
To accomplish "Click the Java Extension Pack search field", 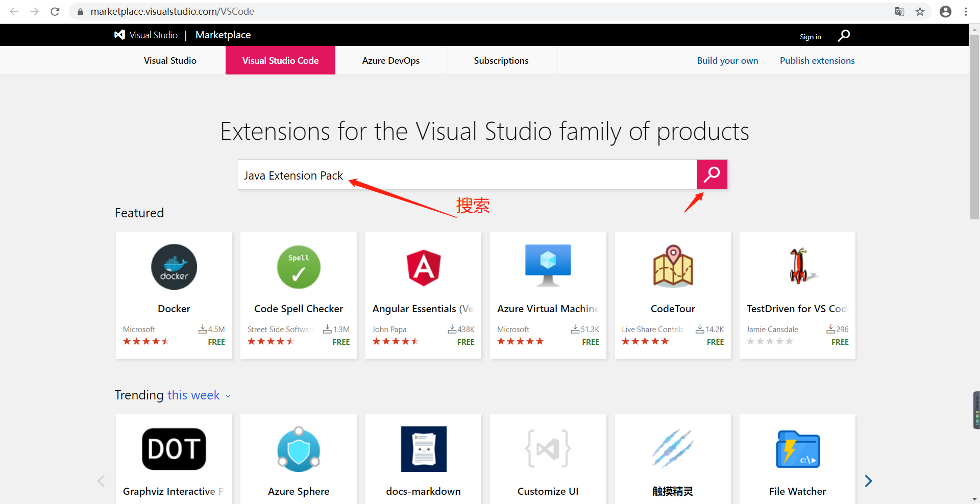I will tap(459, 174).
